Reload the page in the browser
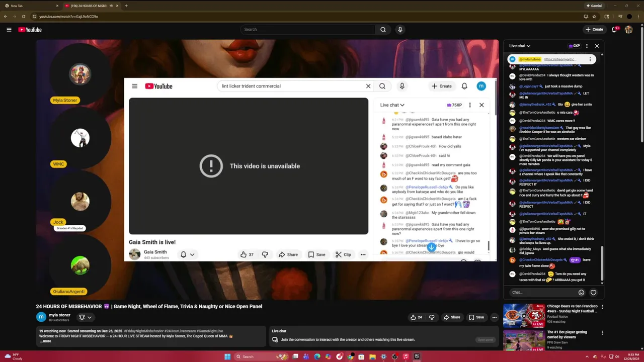The image size is (644, 362). (24, 17)
